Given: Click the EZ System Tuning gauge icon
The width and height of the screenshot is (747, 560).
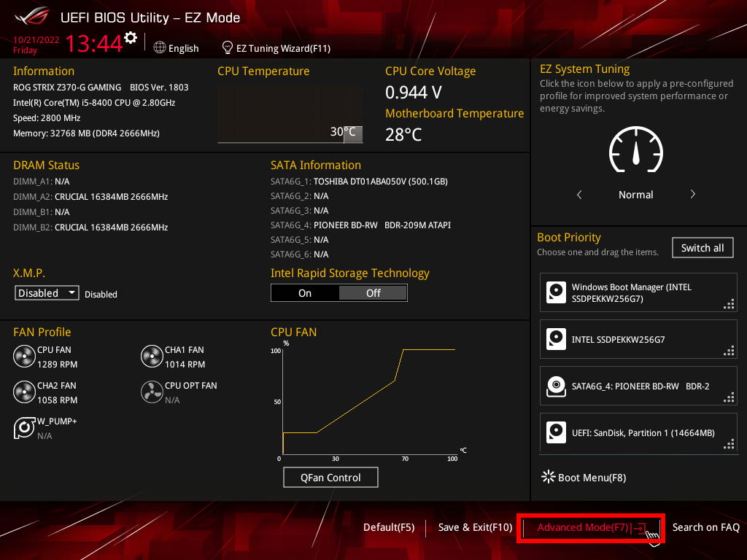Looking at the screenshot, I should pos(636,149).
